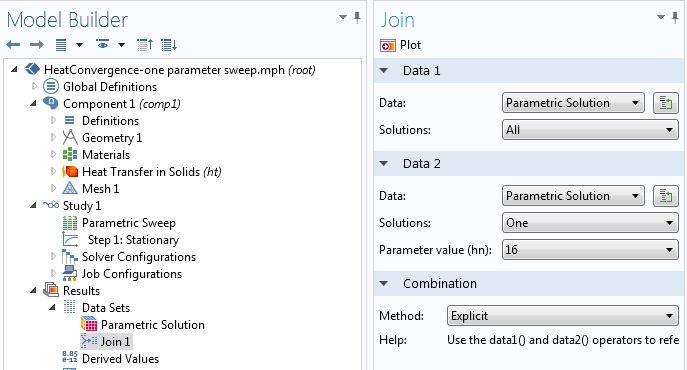687x370 pixels.
Task: Collapse the Data 1 section
Action: coord(384,71)
